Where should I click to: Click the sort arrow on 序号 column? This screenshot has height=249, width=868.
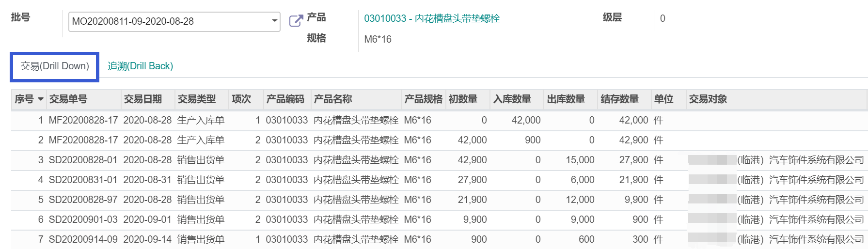click(x=41, y=99)
